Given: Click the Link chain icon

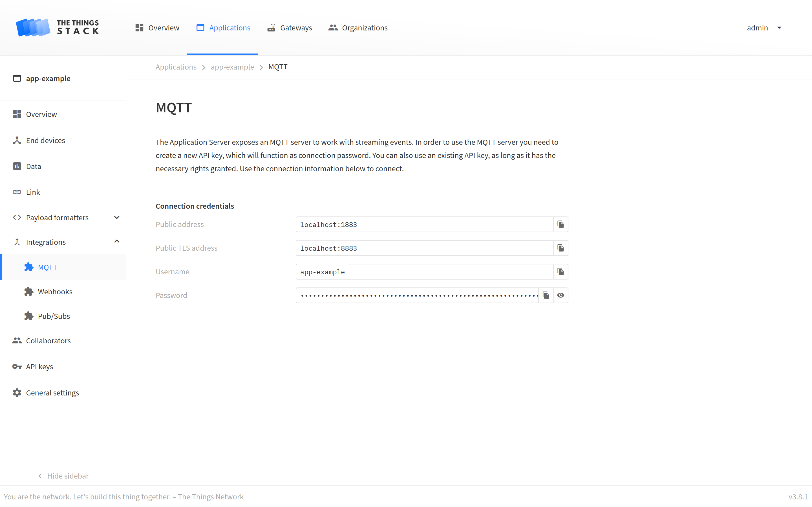Looking at the screenshot, I should pos(17,192).
